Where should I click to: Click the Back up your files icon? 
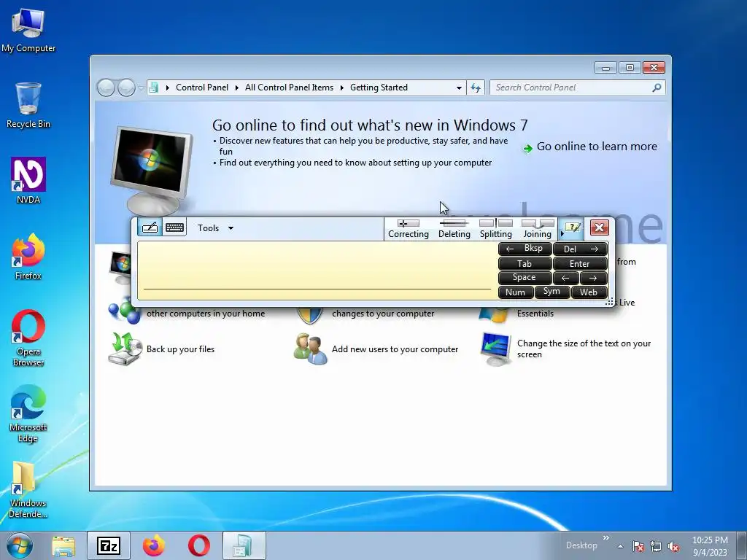pyautogui.click(x=125, y=349)
